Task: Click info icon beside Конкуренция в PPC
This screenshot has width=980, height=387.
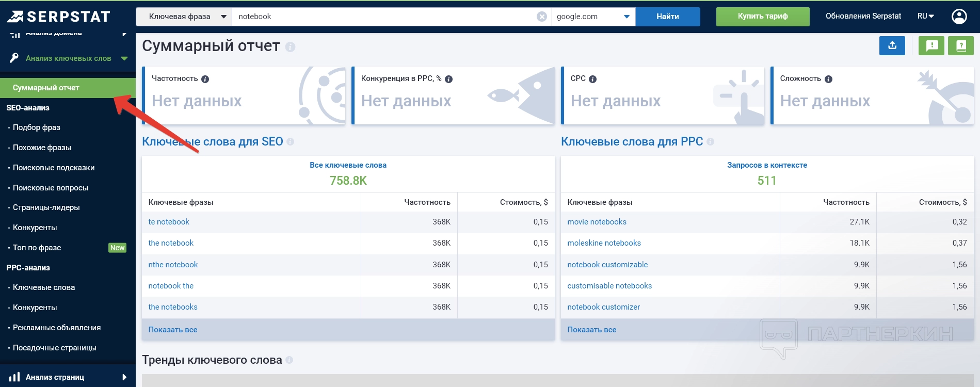Action: click(448, 79)
